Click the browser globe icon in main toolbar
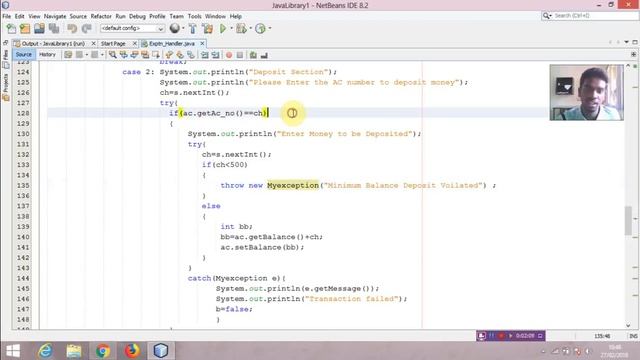Image resolution: width=640 pixels, height=360 pixels. tap(175, 28)
